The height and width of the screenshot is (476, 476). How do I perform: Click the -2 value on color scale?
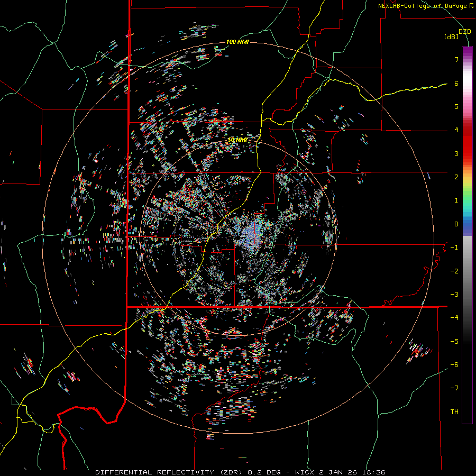click(454, 271)
